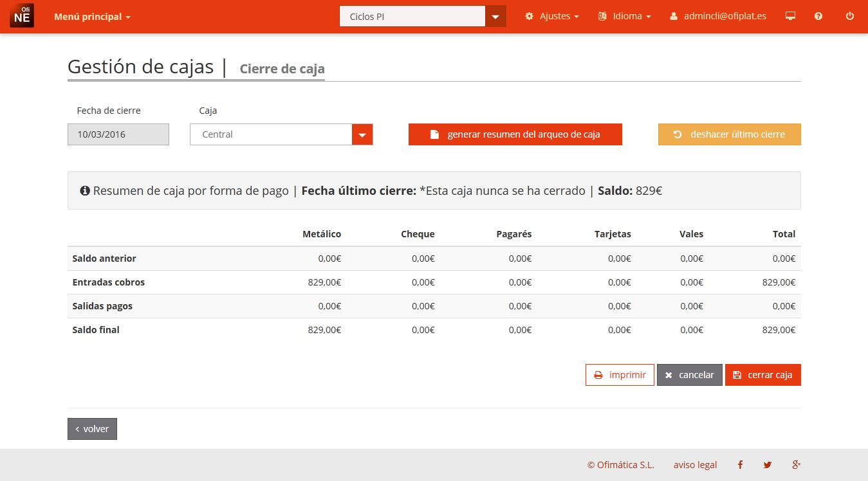Screen dimensions: 868x481
Task: Expand the Ciclos PI dropdown arrow
Action: point(495,17)
